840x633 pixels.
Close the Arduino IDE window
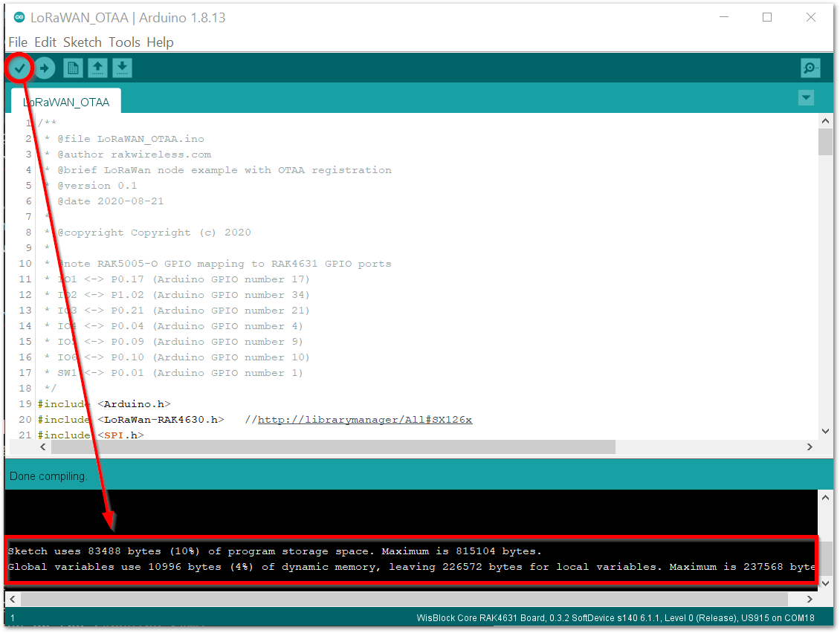pos(810,17)
